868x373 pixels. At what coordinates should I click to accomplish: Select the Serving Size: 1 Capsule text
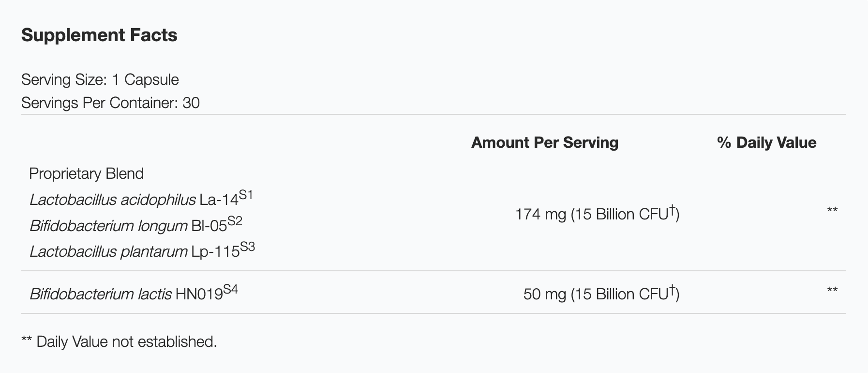tap(100, 79)
